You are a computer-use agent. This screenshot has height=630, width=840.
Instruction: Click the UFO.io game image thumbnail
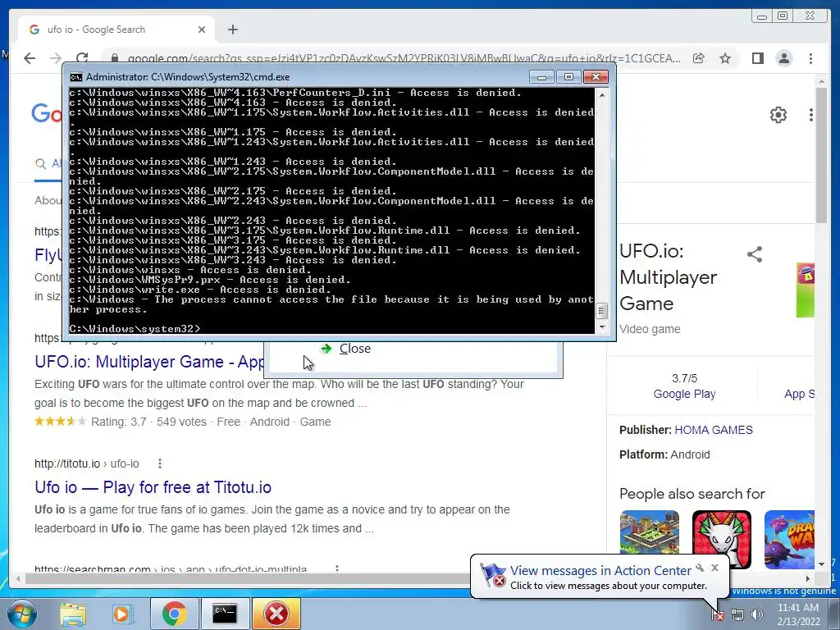pos(806,290)
